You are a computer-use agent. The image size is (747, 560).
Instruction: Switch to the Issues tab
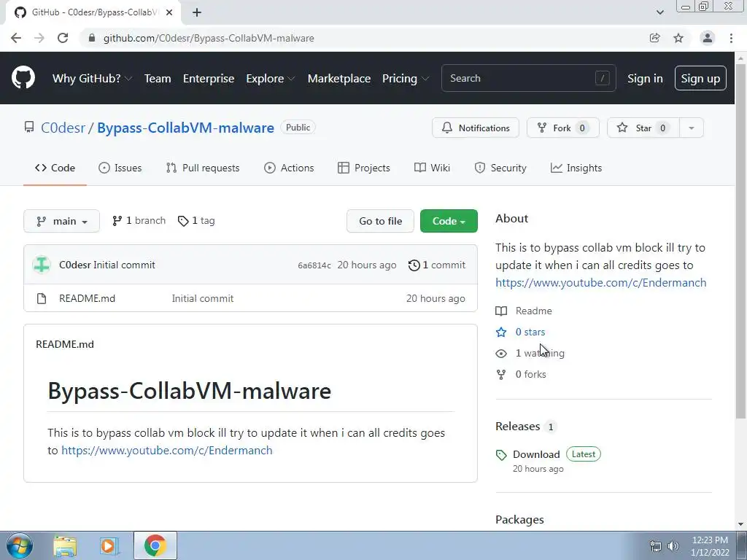point(120,168)
